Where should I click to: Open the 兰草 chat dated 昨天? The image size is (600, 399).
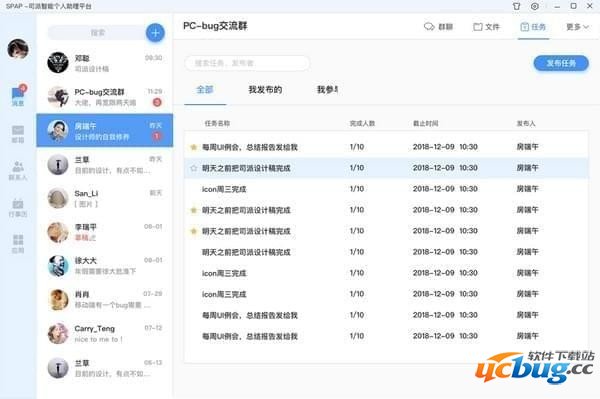click(105, 164)
